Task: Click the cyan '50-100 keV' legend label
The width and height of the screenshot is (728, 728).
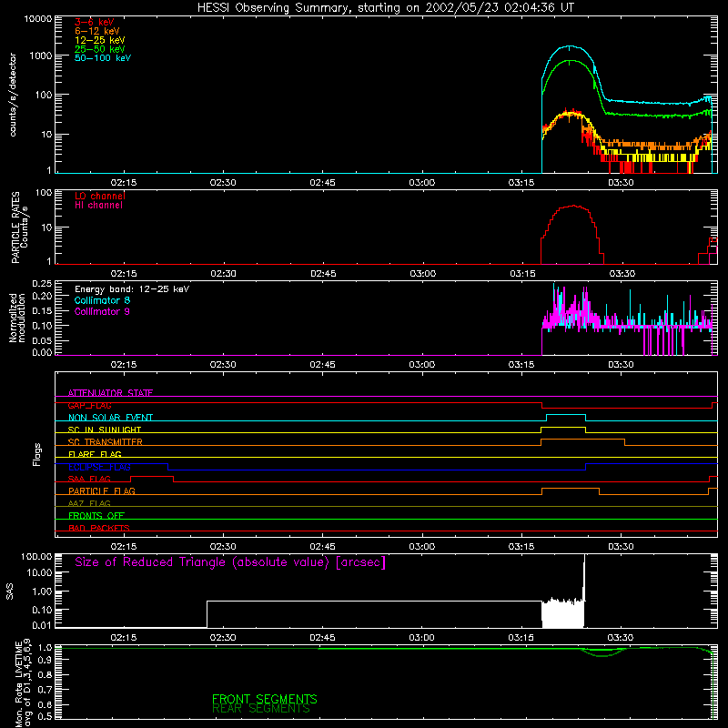Action: click(103, 58)
